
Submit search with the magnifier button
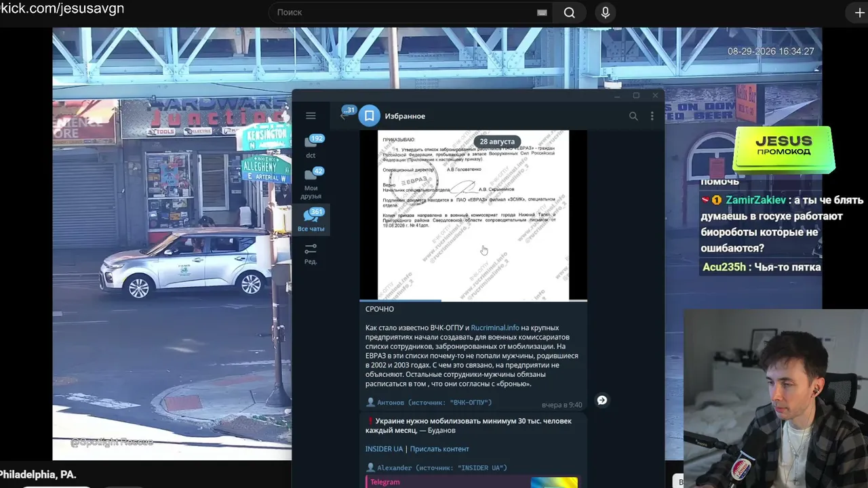[569, 12]
